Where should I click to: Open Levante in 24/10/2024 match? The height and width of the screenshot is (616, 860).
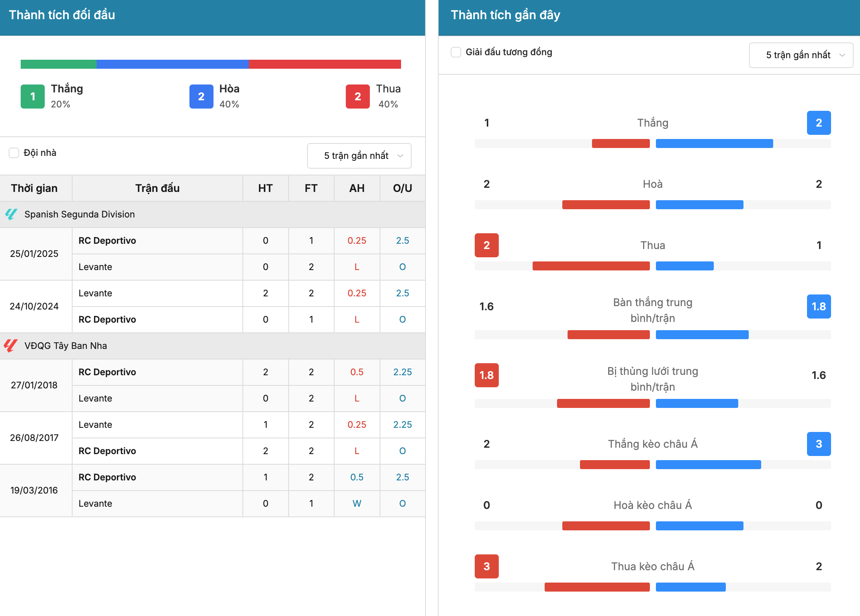coord(95,293)
